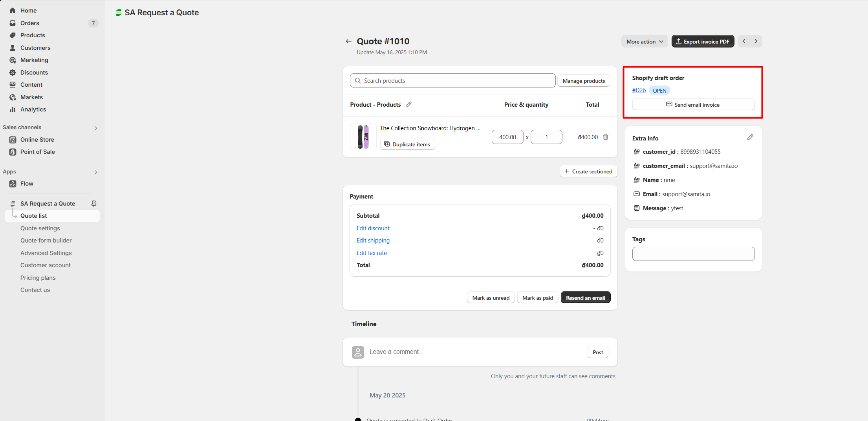Viewport: 868px width, 421px height.
Task: Click the Markets globe icon
Action: pos(13,97)
